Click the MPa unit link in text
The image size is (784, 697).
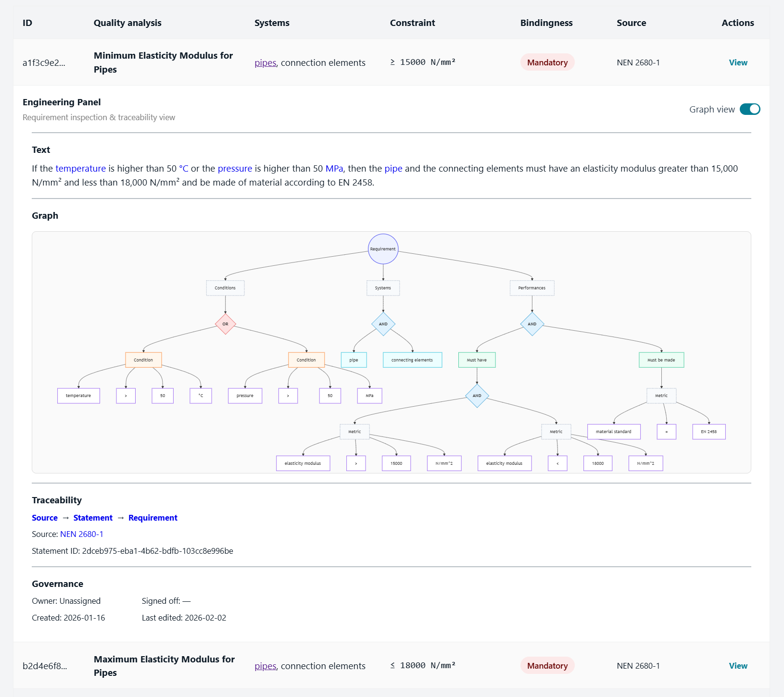click(334, 168)
